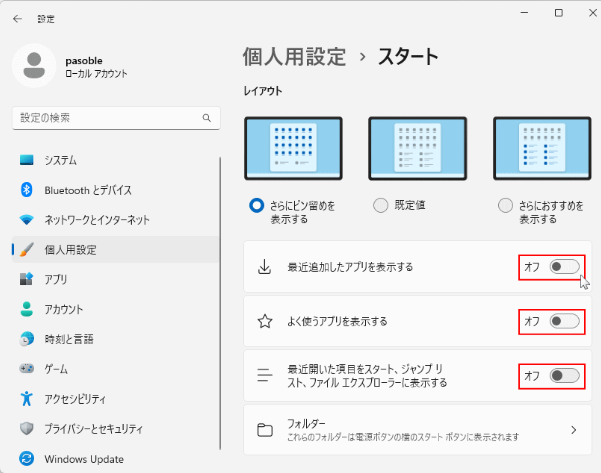
Task: Click the アプリ icon in sidebar
Action: 27,280
